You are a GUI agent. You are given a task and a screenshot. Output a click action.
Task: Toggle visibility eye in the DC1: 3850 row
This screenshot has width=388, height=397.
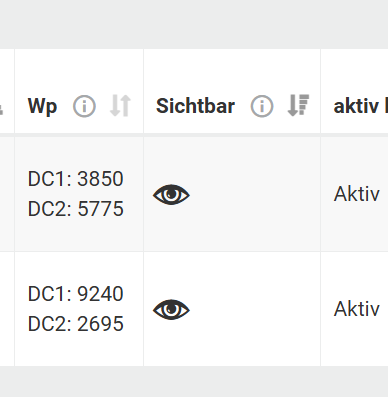click(x=171, y=194)
